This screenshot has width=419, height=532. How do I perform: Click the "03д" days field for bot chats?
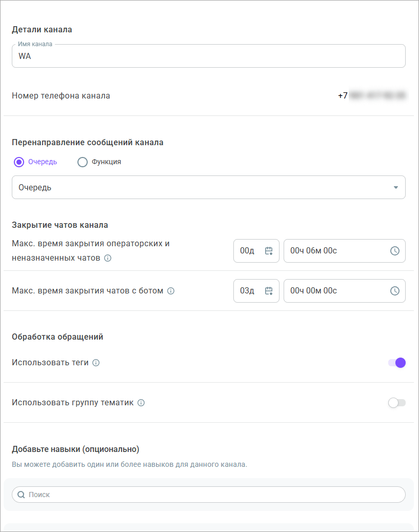point(248,291)
